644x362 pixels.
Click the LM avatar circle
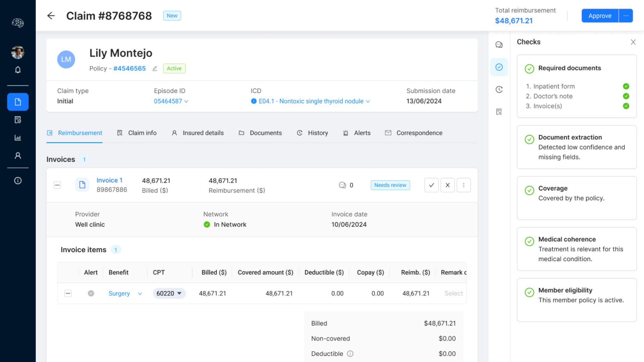pos(66,59)
